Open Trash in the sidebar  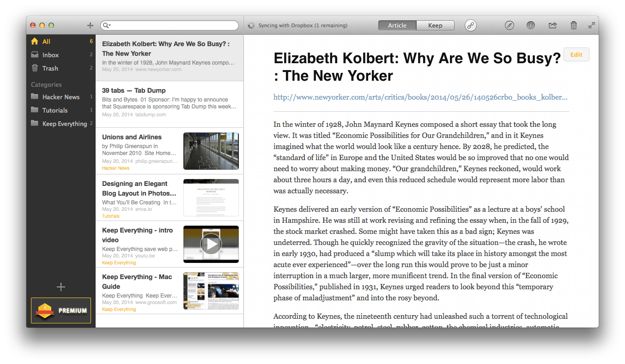point(61,68)
